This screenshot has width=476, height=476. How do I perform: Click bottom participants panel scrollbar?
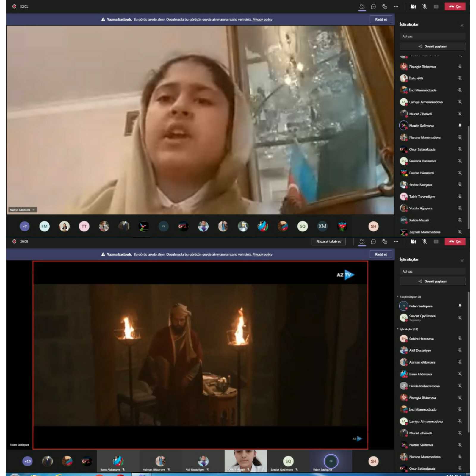pos(469,361)
